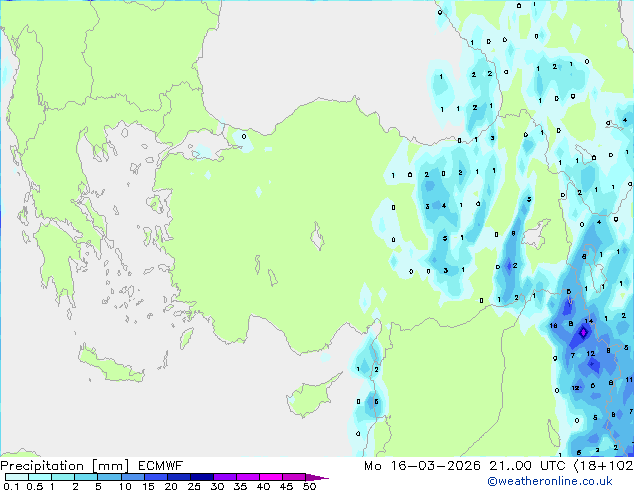
Task: Pick the 10–15 mm legend color swatch
Action: tap(133, 477)
